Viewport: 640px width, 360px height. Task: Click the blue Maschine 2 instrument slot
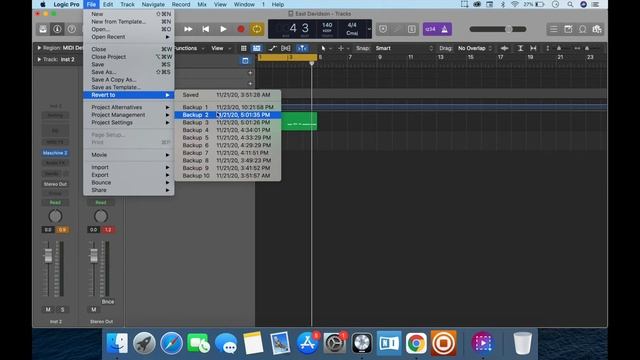55,153
